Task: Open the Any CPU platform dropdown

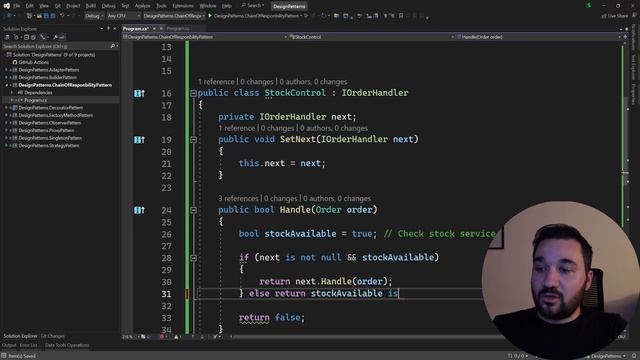Action: click(123, 16)
